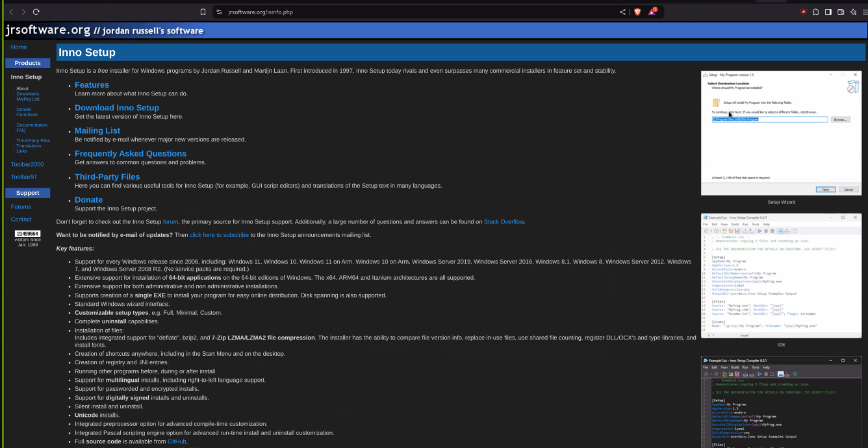Go back using the browser back arrow
The height and width of the screenshot is (448, 868).
tap(11, 12)
